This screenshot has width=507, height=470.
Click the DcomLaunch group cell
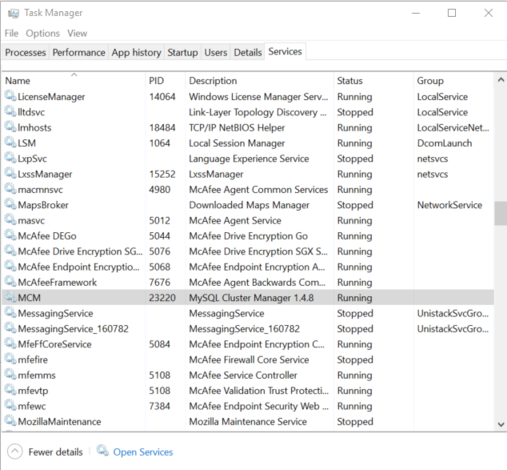click(x=444, y=143)
